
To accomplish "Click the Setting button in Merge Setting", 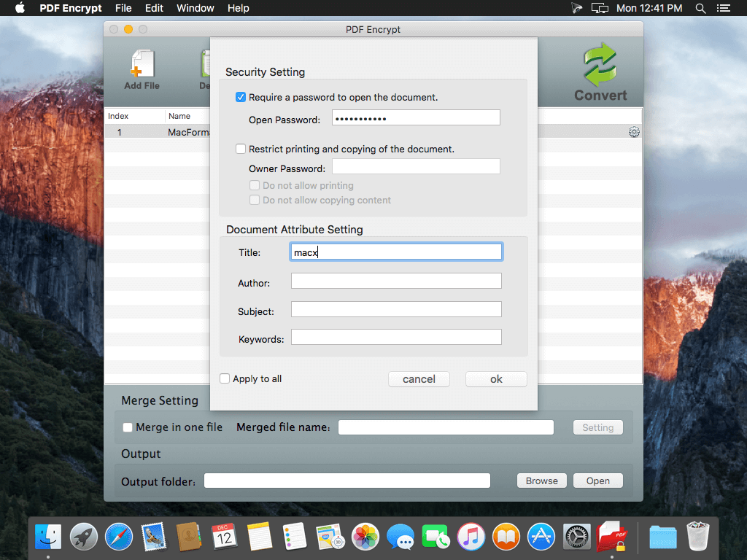I will (598, 427).
